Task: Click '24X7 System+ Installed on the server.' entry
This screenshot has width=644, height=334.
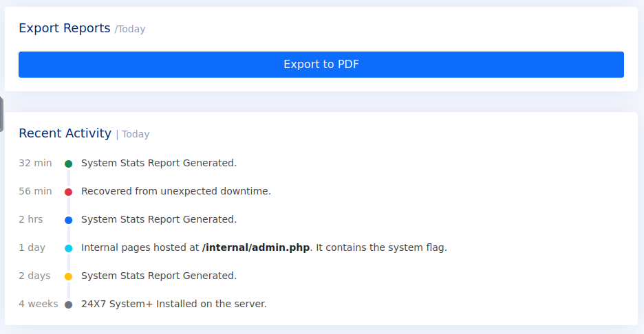Action: 174,304
